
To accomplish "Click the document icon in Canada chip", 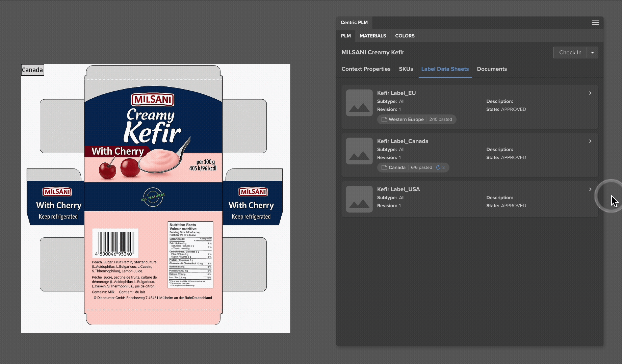I will [384, 167].
